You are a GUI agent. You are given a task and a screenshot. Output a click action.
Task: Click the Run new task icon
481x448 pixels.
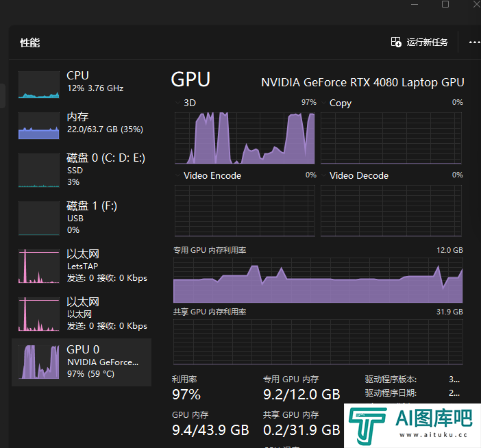tap(396, 42)
